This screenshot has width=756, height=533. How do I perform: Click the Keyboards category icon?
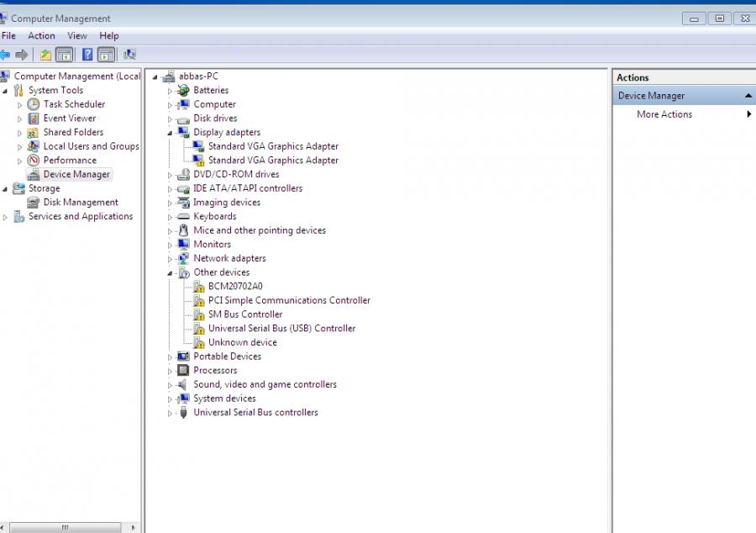click(x=183, y=217)
